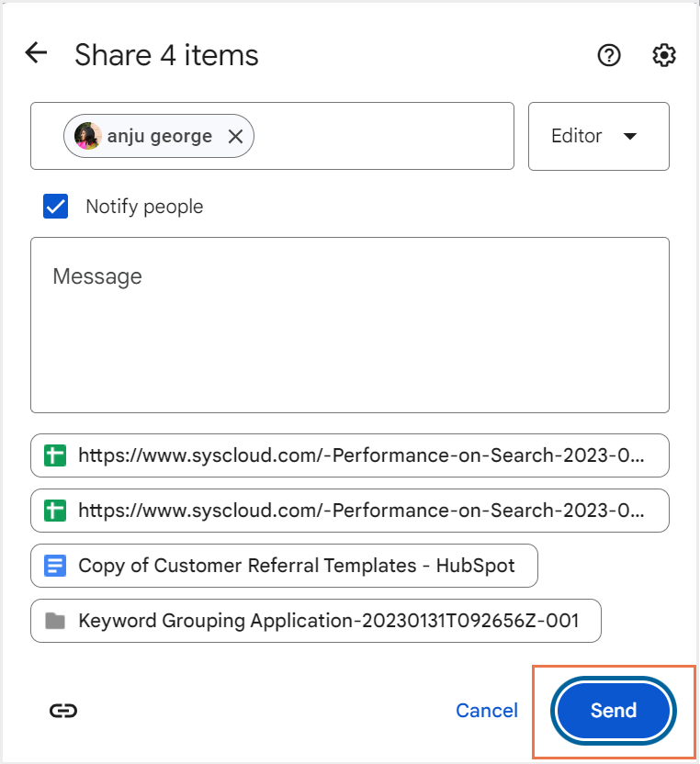The height and width of the screenshot is (764, 700).
Task: Click the Keyword Grouping Application folder chip
Action: [316, 621]
